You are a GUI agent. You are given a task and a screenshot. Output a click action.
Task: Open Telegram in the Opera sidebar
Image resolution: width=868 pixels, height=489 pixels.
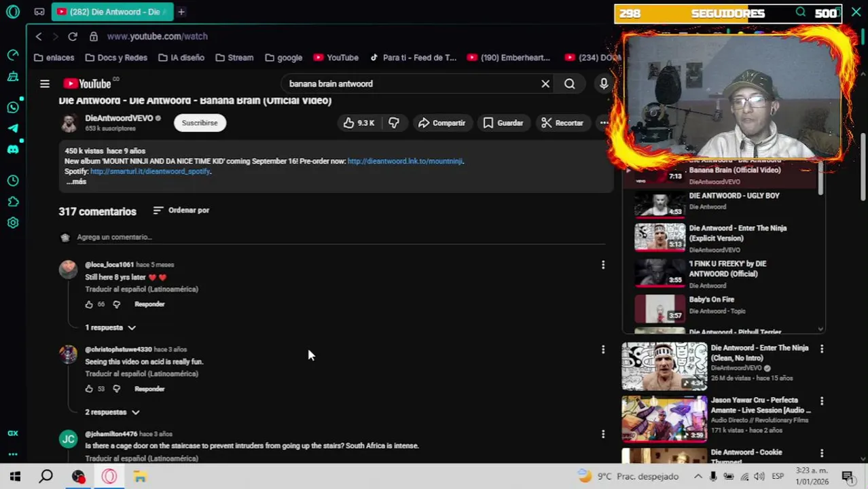pos(13,128)
